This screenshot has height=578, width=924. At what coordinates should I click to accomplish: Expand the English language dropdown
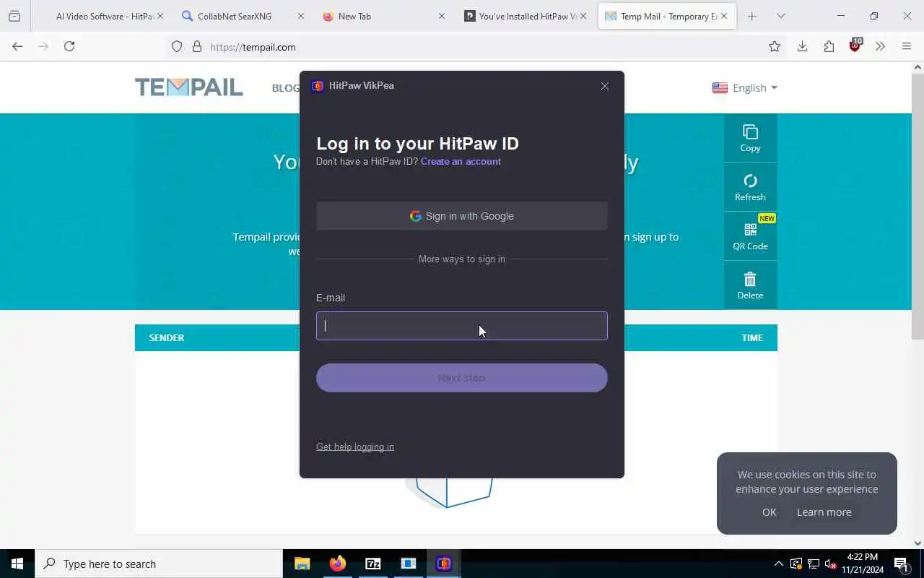click(x=745, y=87)
